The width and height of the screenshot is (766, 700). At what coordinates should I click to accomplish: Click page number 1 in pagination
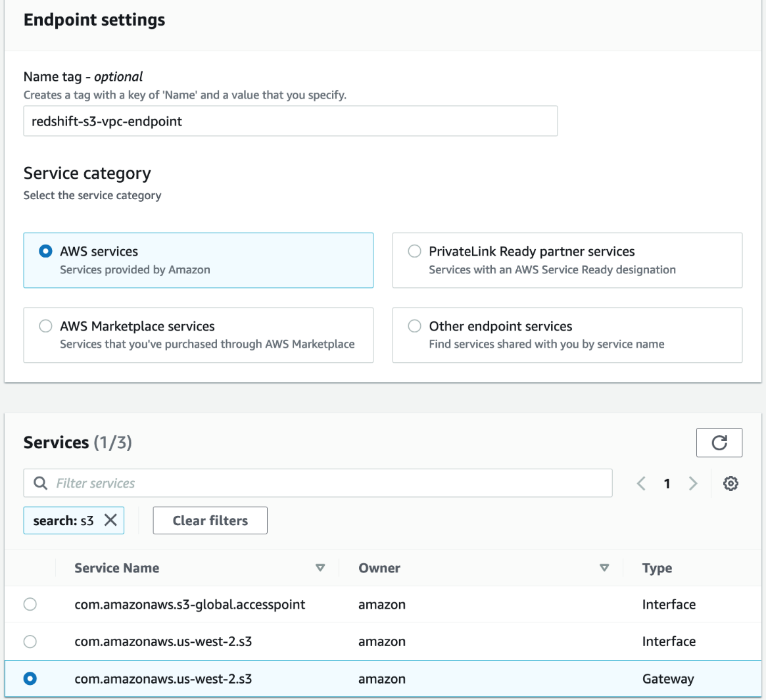coord(667,484)
